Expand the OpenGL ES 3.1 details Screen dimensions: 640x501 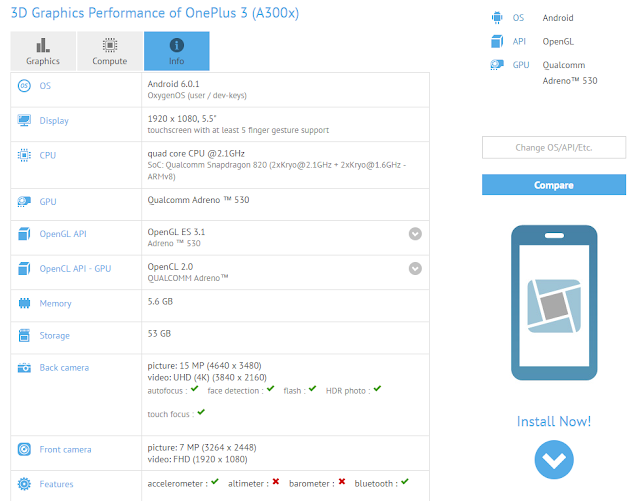pyautogui.click(x=415, y=234)
